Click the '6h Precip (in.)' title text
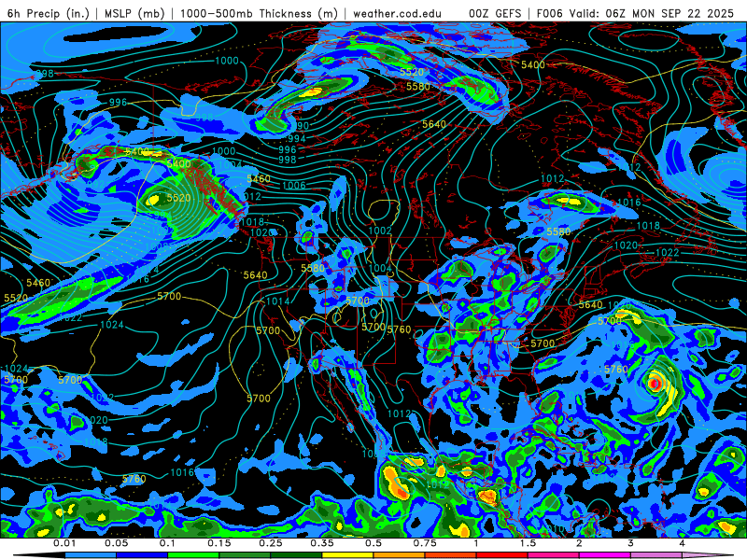 point(49,13)
